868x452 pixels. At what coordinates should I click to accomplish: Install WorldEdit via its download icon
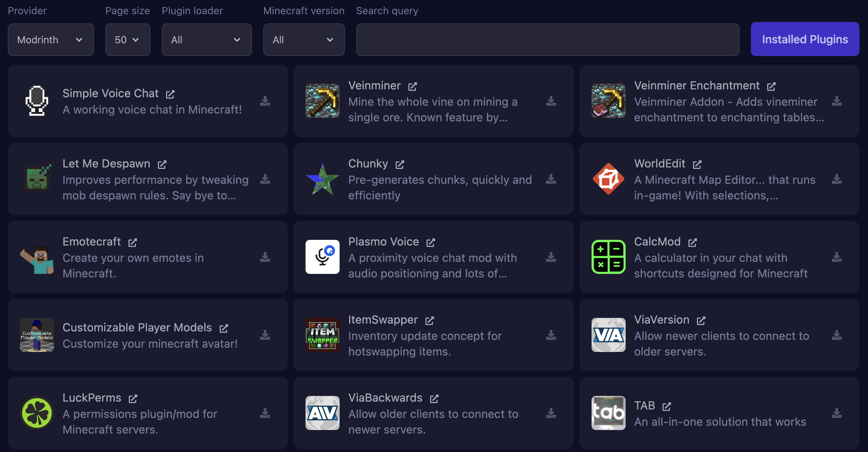[836, 179]
